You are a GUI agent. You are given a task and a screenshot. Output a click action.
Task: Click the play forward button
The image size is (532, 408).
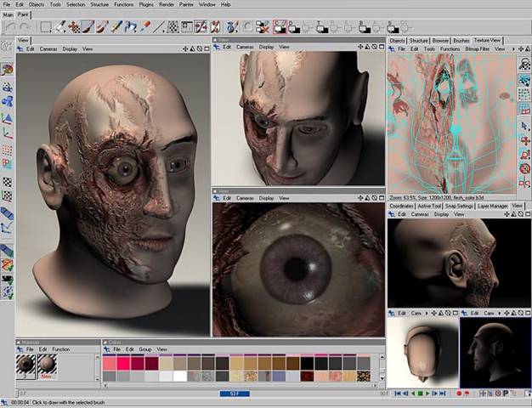click(427, 394)
